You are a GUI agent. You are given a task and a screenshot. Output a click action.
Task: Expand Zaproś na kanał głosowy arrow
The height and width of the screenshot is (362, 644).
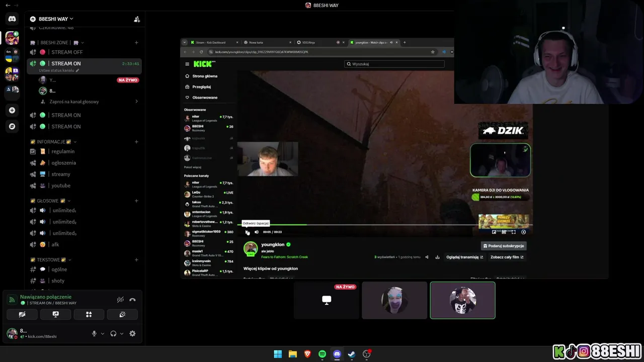tap(136, 102)
